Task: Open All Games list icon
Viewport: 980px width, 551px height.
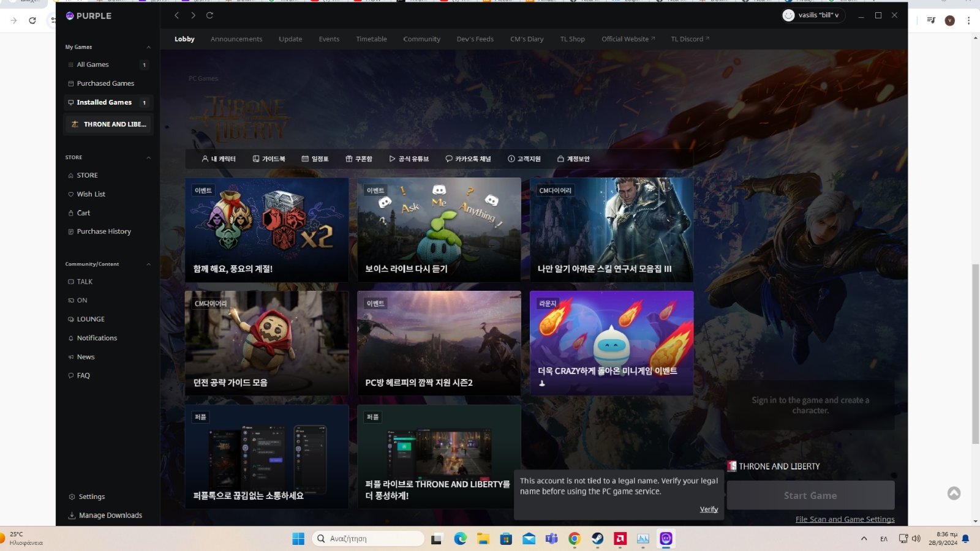Action: (71, 65)
